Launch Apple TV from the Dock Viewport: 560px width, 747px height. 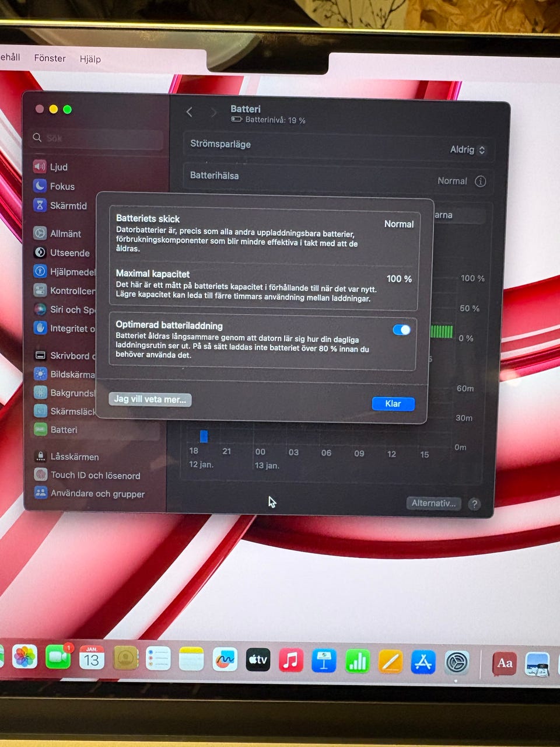coord(258,660)
